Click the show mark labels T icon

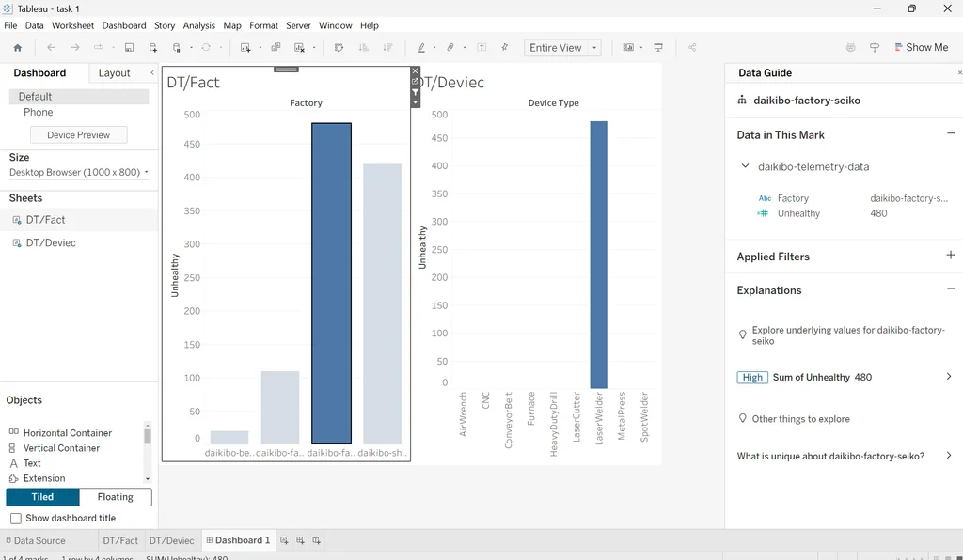[481, 47]
